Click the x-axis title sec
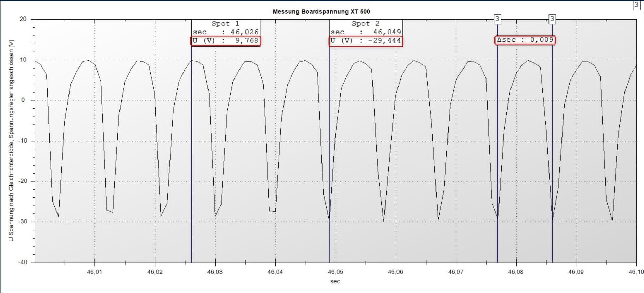This screenshot has width=644, height=293. (335, 282)
